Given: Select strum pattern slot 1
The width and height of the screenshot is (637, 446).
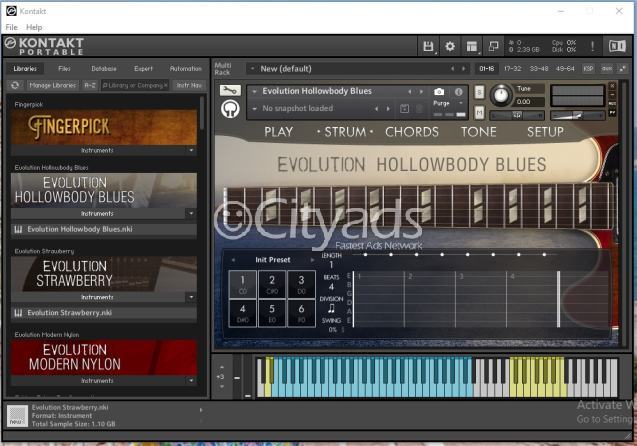Looking at the screenshot, I should (243, 284).
